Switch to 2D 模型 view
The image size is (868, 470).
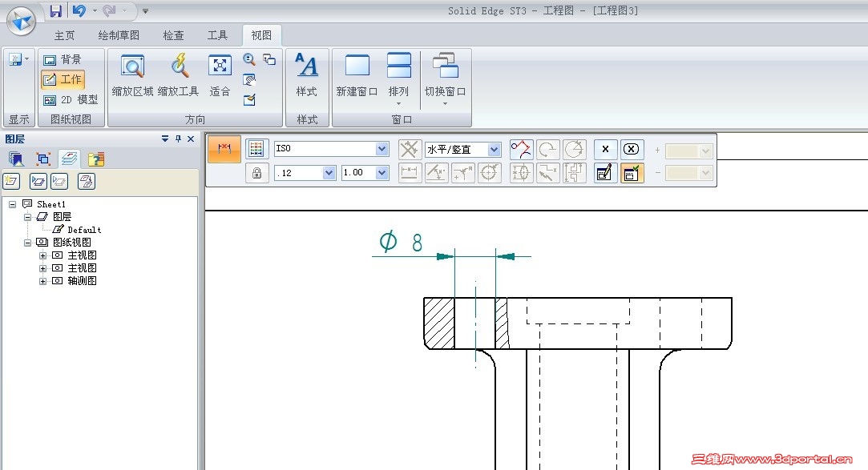(71, 99)
